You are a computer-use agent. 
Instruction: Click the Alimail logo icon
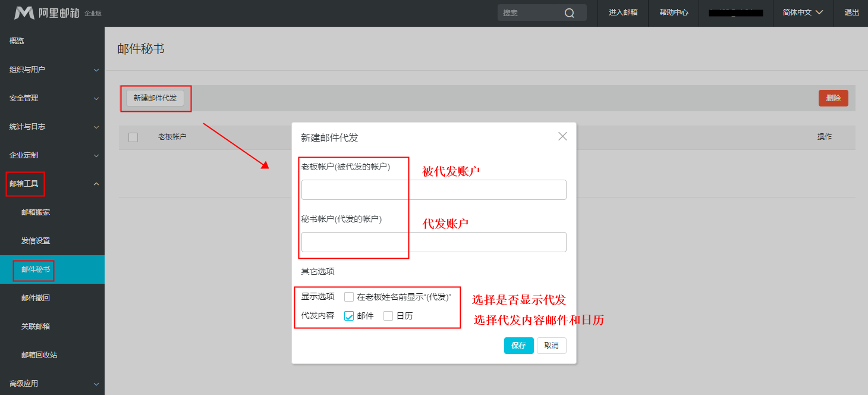[x=24, y=12]
